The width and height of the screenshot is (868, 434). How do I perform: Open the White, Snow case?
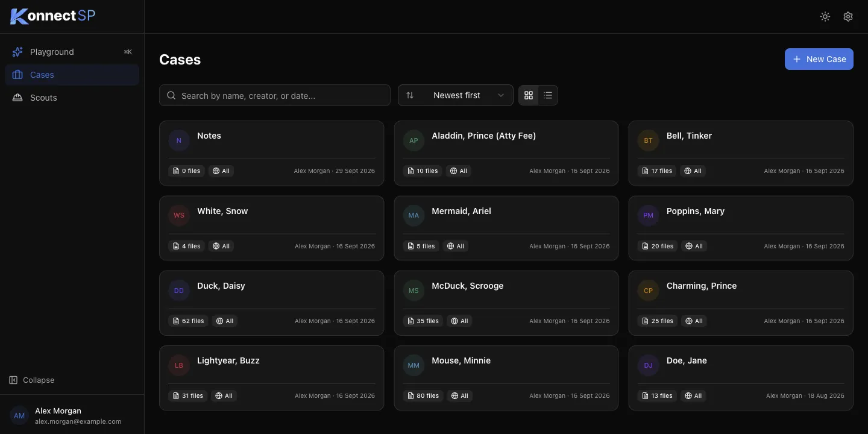point(271,228)
